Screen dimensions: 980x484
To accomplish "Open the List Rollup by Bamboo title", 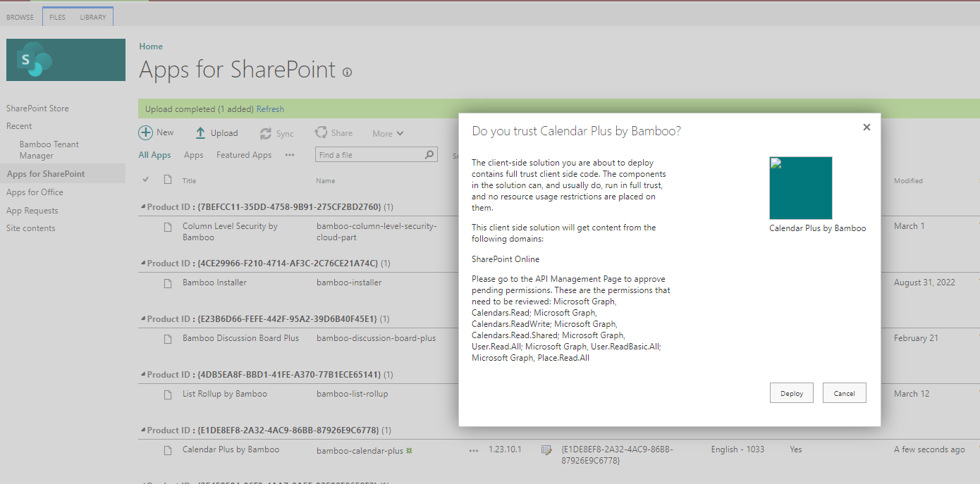I will click(225, 394).
